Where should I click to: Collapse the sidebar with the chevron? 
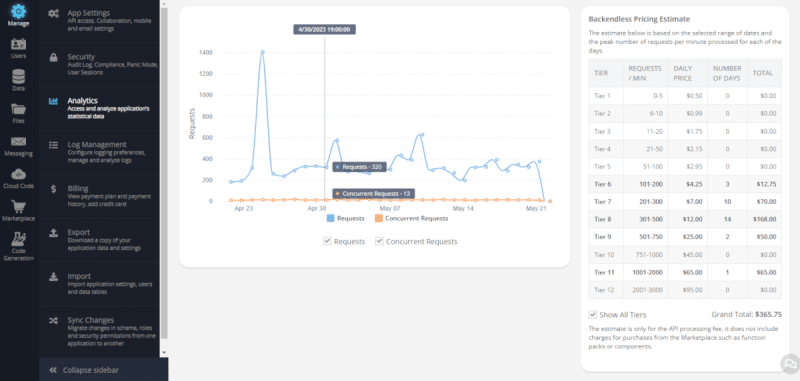(53, 370)
